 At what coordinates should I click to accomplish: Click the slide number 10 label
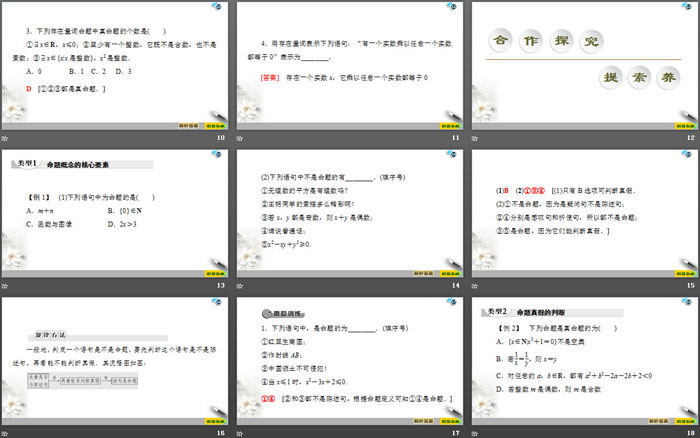click(221, 139)
